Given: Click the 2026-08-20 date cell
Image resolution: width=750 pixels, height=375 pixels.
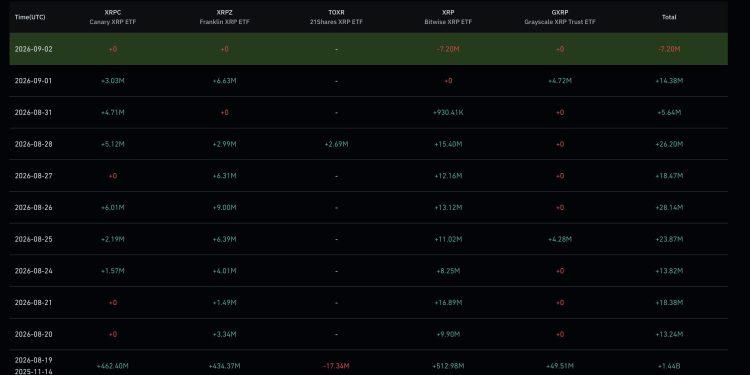Looking at the screenshot, I should pos(33,334).
